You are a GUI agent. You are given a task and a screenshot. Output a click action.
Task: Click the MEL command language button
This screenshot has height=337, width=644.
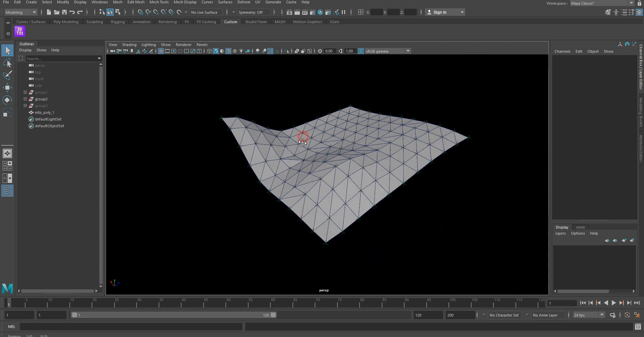[x=12, y=327]
